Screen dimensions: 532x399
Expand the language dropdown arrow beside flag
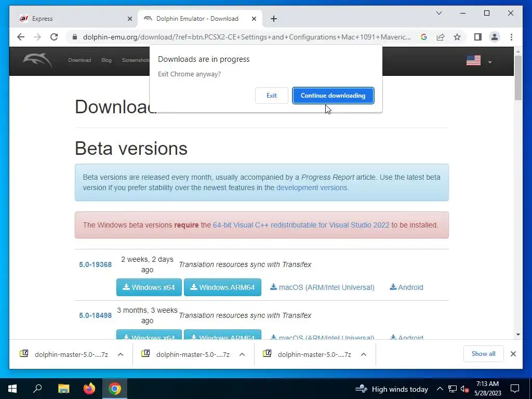(489, 62)
